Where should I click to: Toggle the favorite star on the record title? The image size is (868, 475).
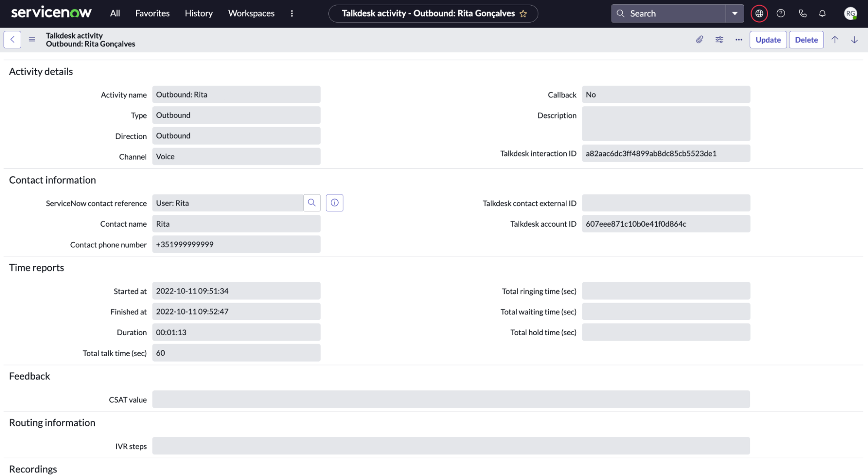click(524, 13)
